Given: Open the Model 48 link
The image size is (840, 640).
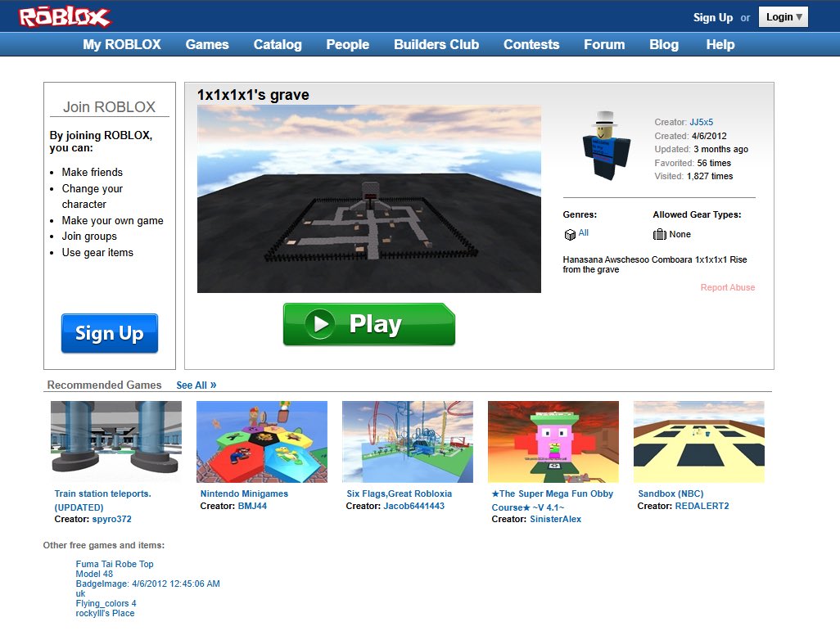Looking at the screenshot, I should tap(94, 574).
